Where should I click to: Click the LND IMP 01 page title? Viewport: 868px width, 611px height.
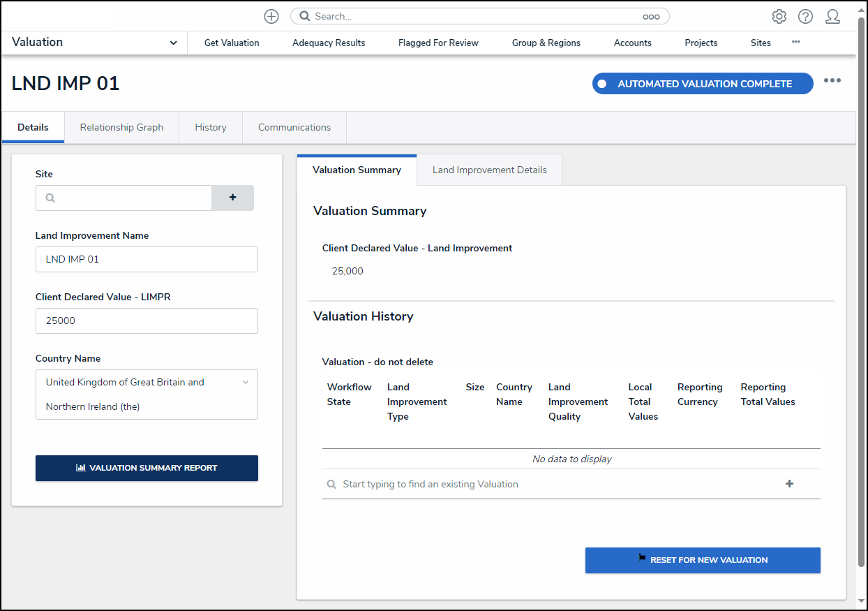66,84
